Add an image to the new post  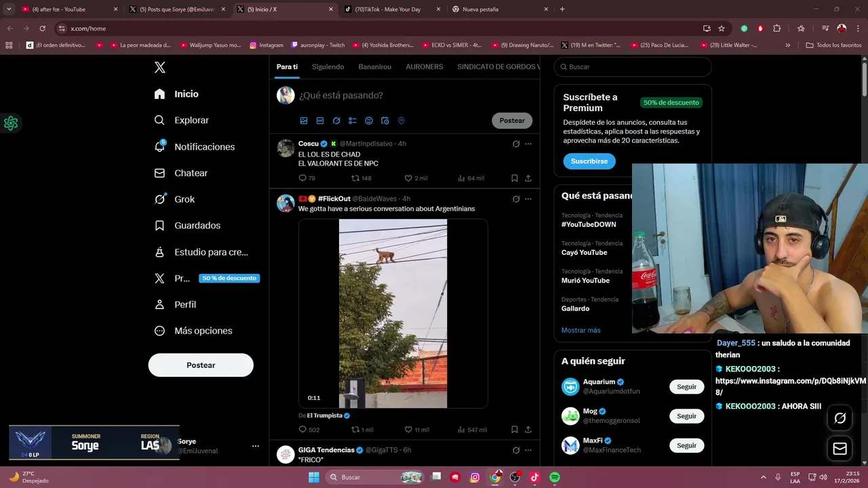304,121
